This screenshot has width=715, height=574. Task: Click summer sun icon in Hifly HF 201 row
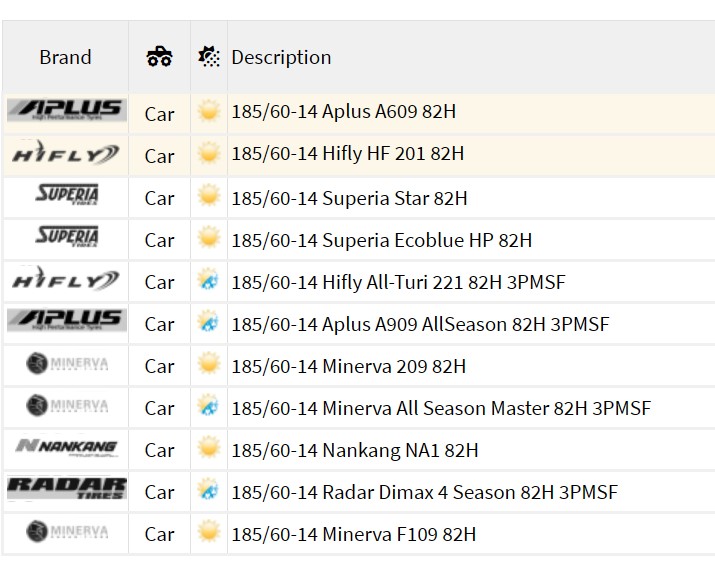tap(209, 153)
